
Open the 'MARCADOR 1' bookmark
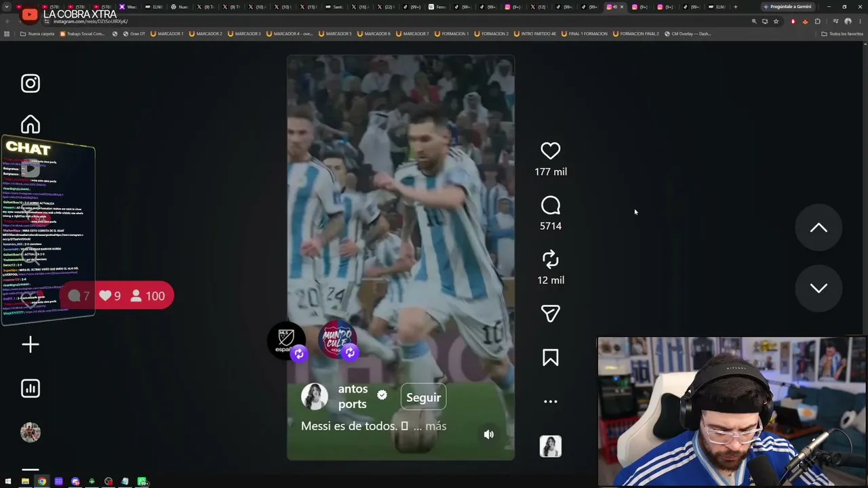pyautogui.click(x=167, y=34)
